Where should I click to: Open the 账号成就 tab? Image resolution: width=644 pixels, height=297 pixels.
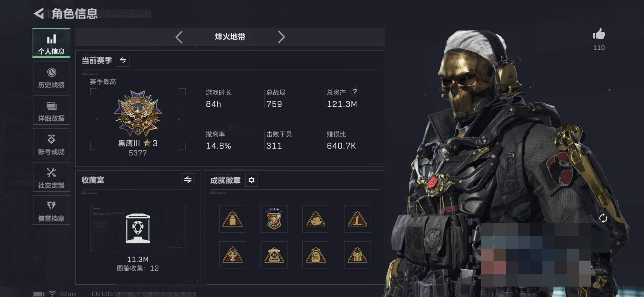51,144
